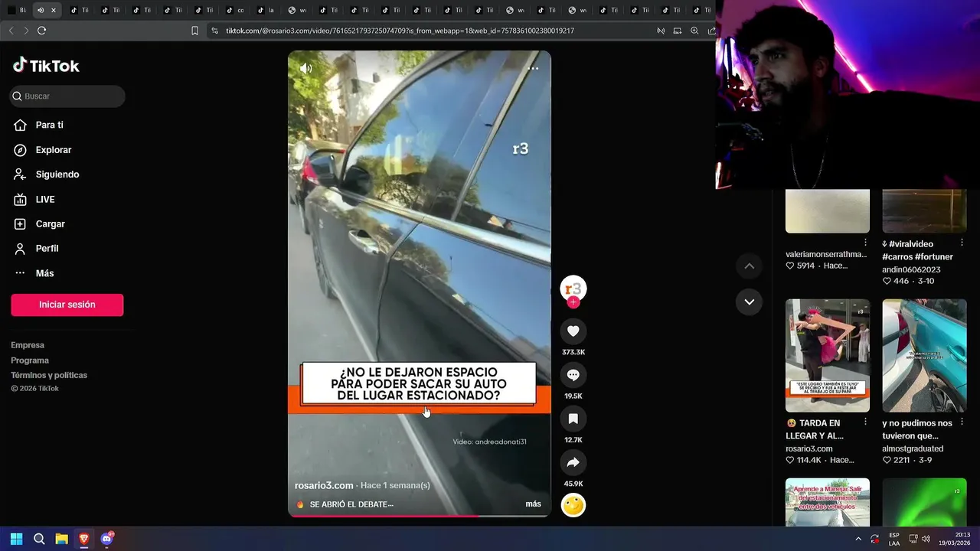Expand the Más menu in the sidebar
Image resolution: width=980 pixels, height=551 pixels.
44,273
